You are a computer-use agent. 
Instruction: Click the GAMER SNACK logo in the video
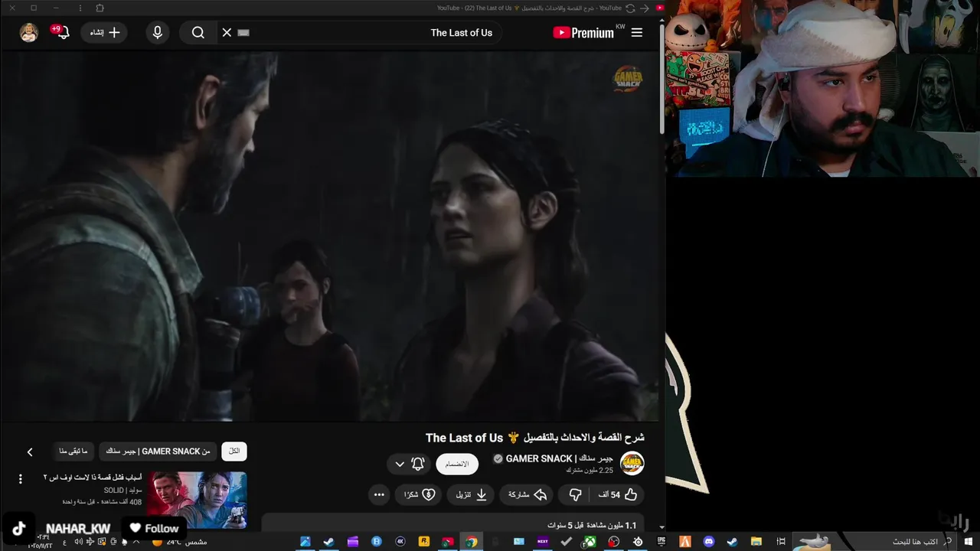coord(628,79)
